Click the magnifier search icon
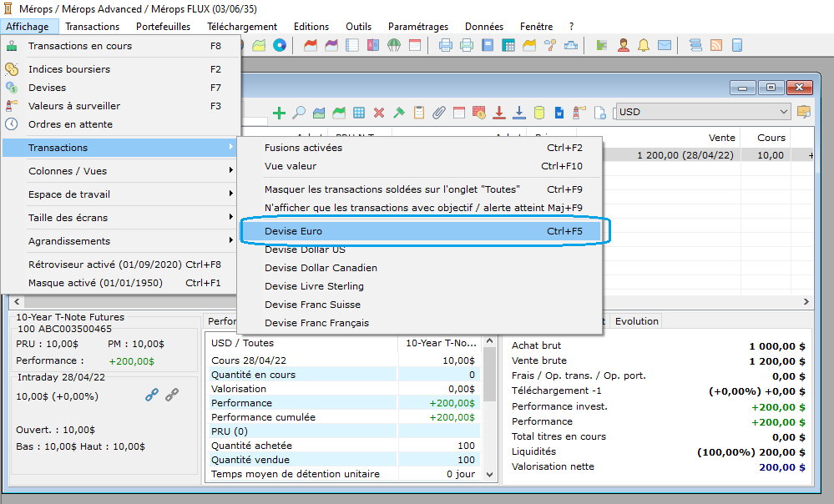The height and width of the screenshot is (504, 834). pyautogui.click(x=299, y=112)
